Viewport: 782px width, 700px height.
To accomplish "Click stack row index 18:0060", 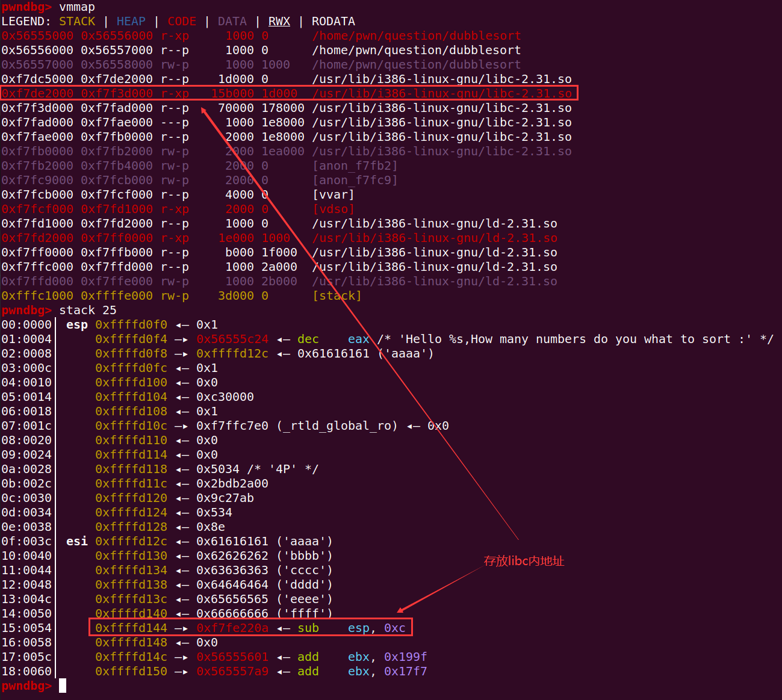I will (x=26, y=672).
